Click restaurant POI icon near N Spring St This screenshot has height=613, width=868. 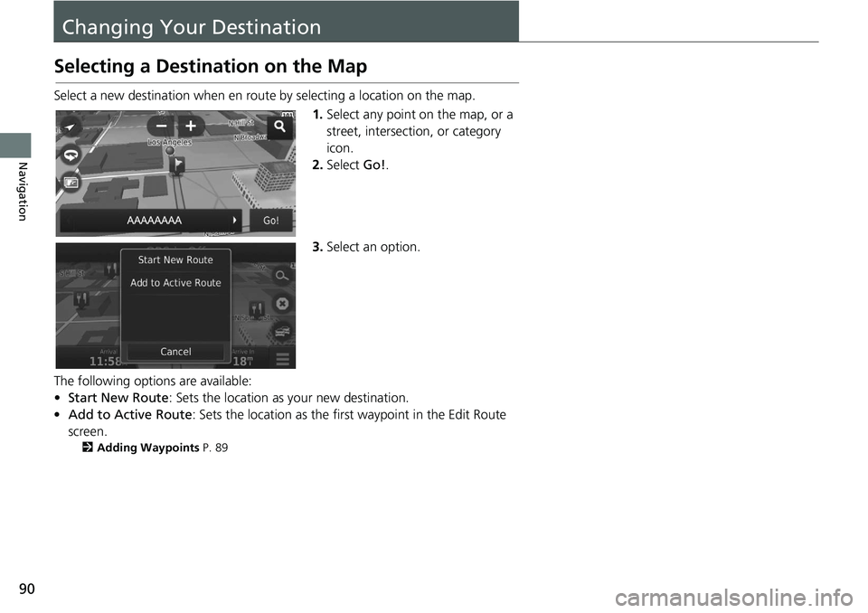pos(256,308)
